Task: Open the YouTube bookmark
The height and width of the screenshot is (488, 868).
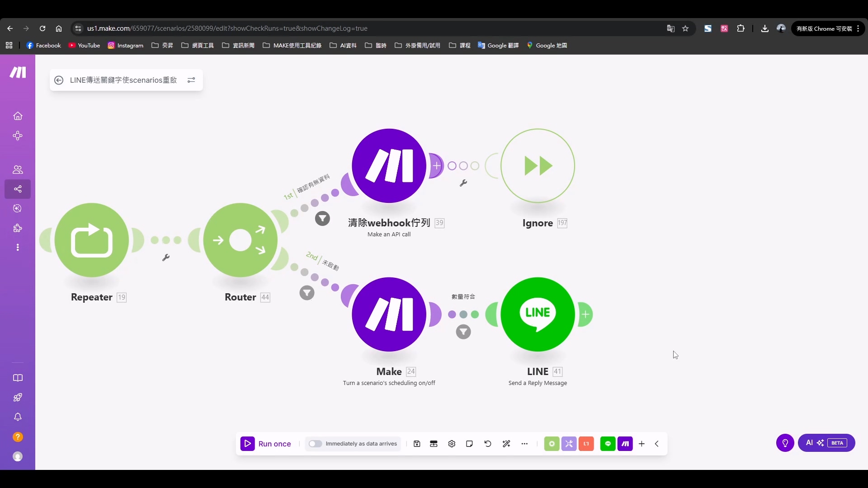Action: pos(84,45)
